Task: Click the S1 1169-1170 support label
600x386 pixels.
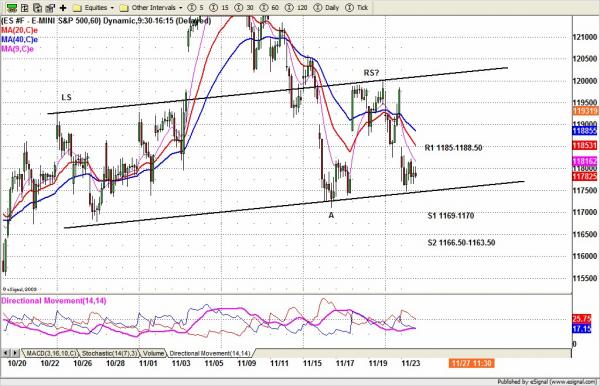Action: coord(451,216)
